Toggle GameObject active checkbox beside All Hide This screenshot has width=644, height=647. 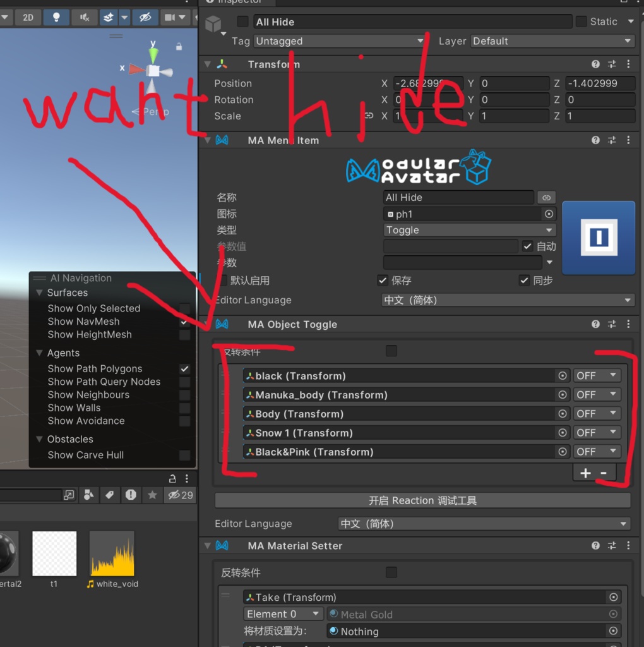click(x=243, y=21)
